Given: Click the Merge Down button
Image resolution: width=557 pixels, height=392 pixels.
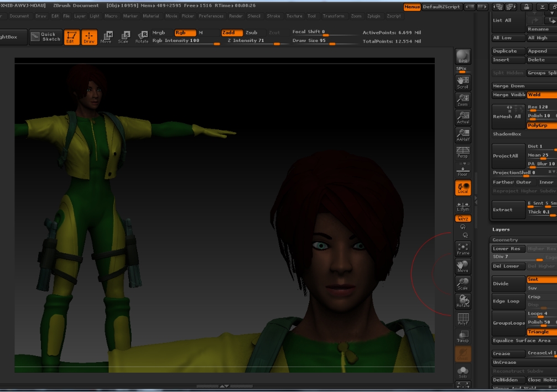Looking at the screenshot, I should pos(524,86).
